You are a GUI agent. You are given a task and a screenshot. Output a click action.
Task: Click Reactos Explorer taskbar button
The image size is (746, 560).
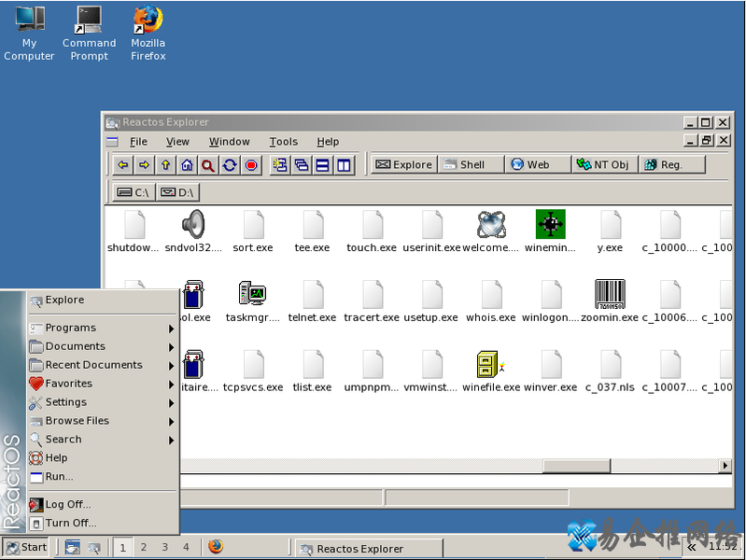pyautogui.click(x=369, y=548)
